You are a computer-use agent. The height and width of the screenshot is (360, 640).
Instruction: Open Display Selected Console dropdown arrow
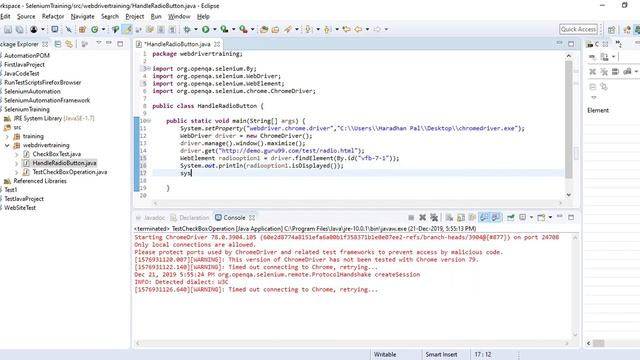tap(531, 218)
